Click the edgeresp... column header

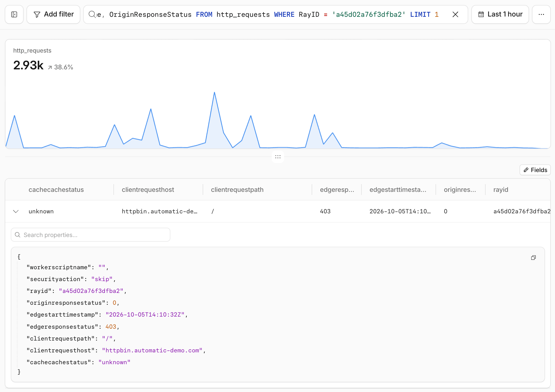click(x=337, y=190)
